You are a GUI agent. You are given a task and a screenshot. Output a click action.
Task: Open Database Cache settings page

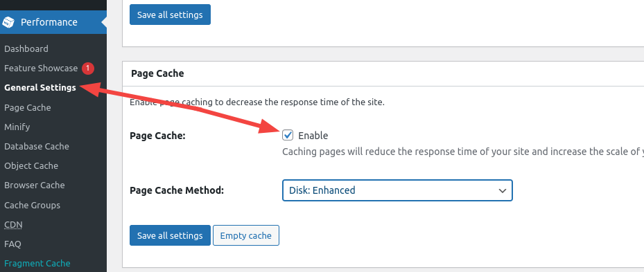pos(37,147)
